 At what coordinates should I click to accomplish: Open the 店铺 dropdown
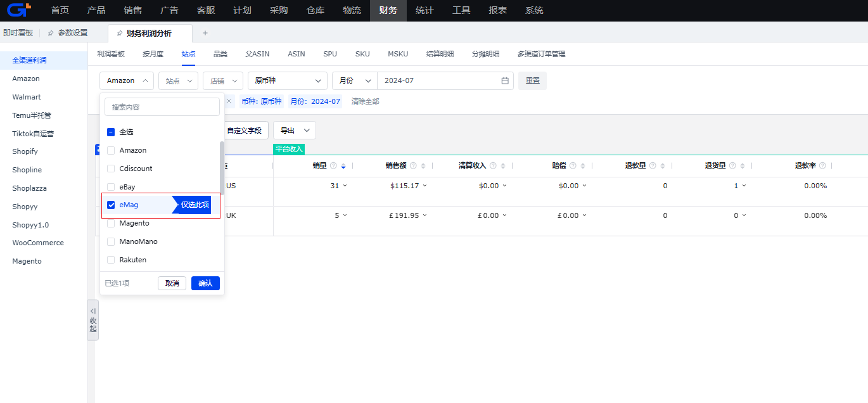[223, 80]
